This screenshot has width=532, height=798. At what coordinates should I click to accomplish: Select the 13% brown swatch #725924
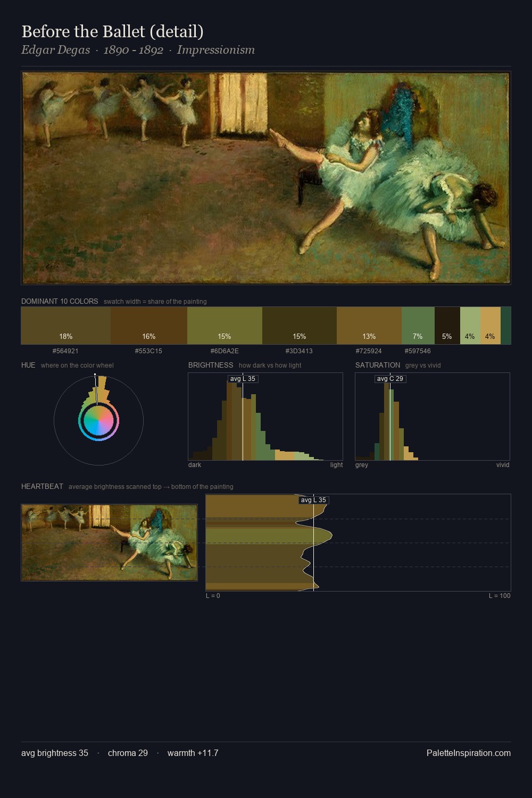pos(369,326)
